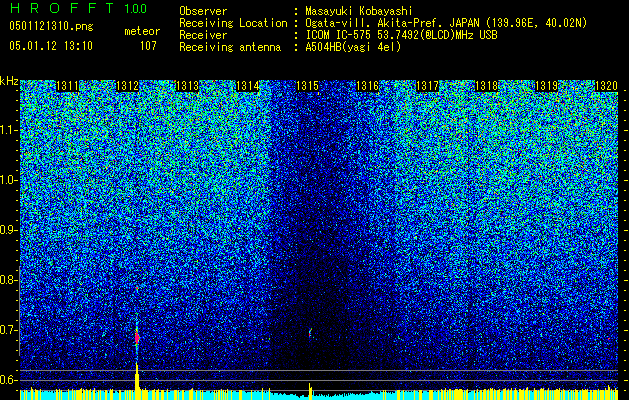
Task: Select the 1320 time marker
Action: click(x=606, y=86)
